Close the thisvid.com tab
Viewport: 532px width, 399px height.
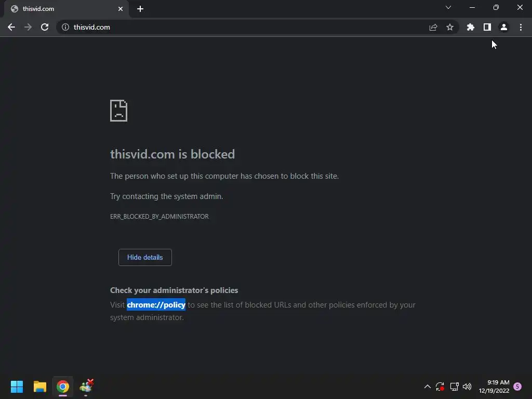[x=121, y=9]
